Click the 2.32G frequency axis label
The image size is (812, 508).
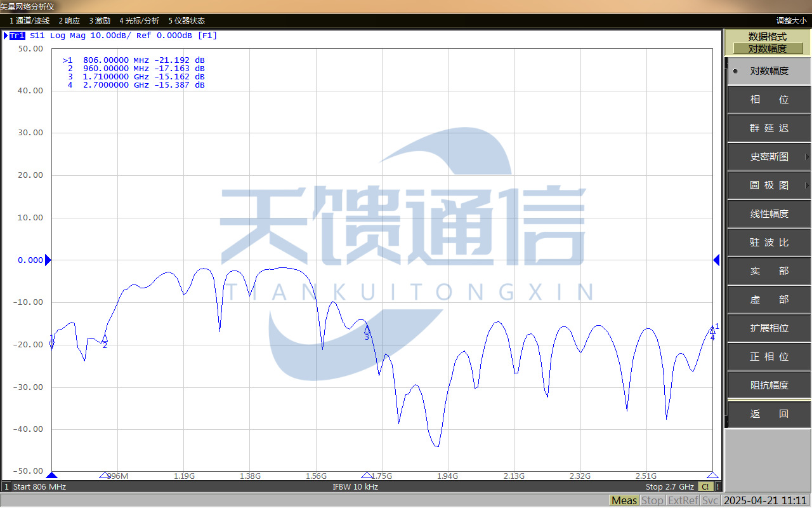pyautogui.click(x=579, y=476)
